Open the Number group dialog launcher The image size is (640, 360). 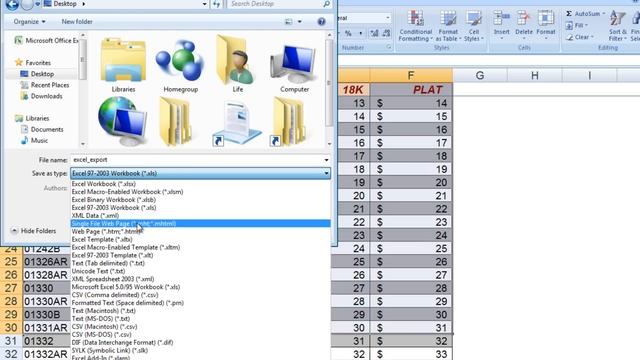pos(388,48)
